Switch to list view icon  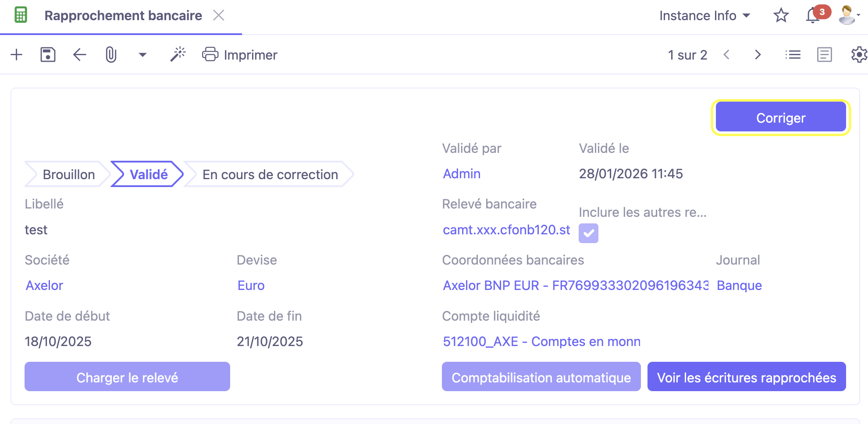793,54
